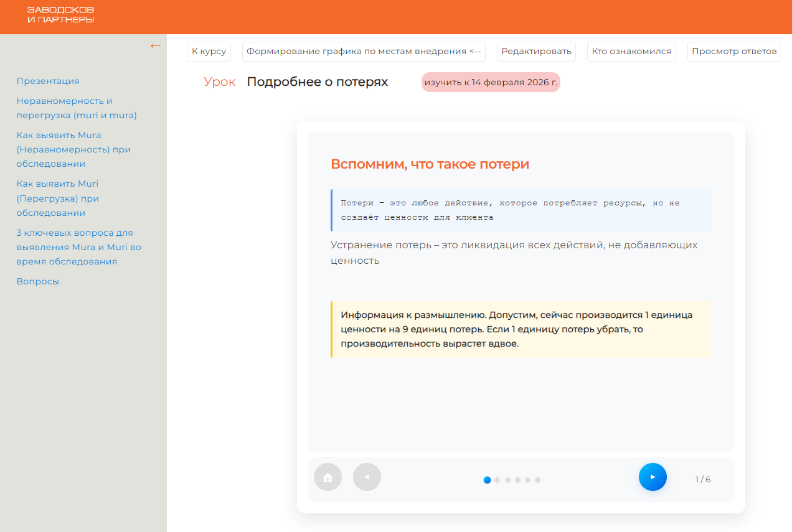792x532 pixels.
Task: Click the Редактировать button
Action: [x=536, y=52]
